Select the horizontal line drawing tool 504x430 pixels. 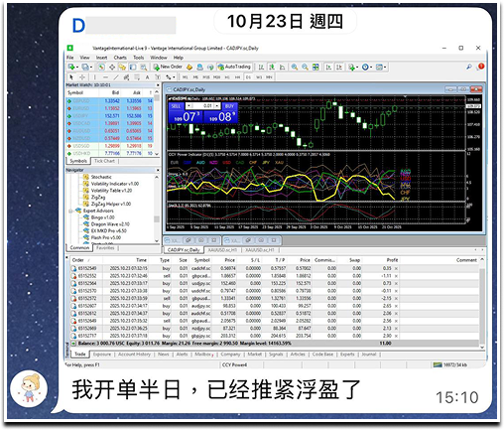(x=105, y=77)
